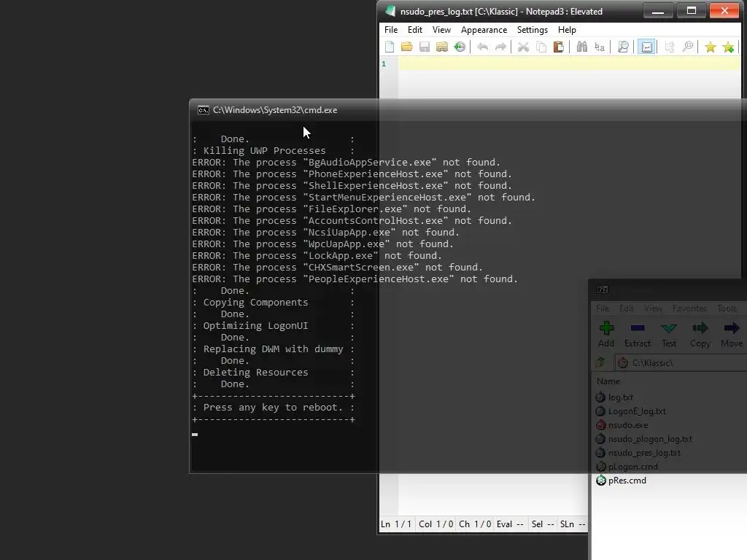The height and width of the screenshot is (560, 747).
Task: Minimize the Notepad3 window
Action: (x=658, y=10)
